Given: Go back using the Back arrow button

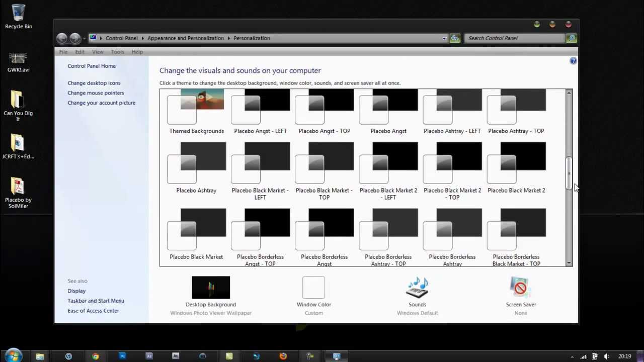Looking at the screenshot, I should click(62, 38).
